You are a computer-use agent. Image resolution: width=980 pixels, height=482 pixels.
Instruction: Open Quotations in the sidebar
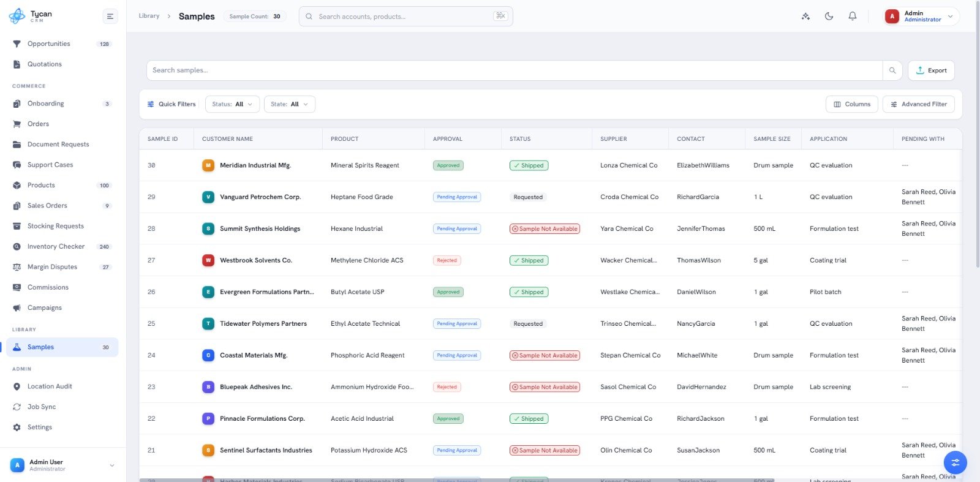(x=62, y=64)
